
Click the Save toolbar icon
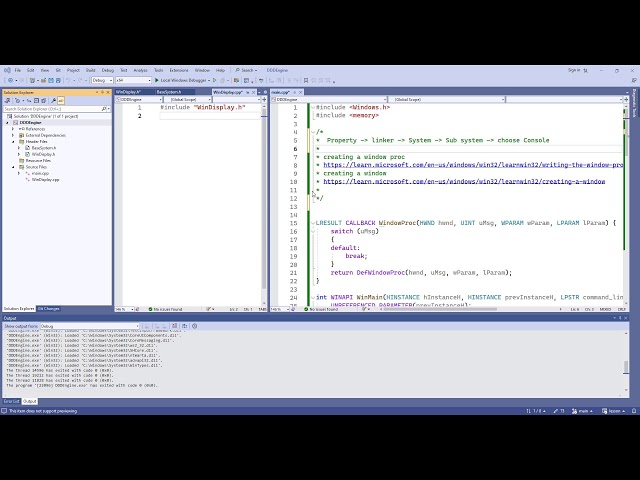tap(51, 80)
